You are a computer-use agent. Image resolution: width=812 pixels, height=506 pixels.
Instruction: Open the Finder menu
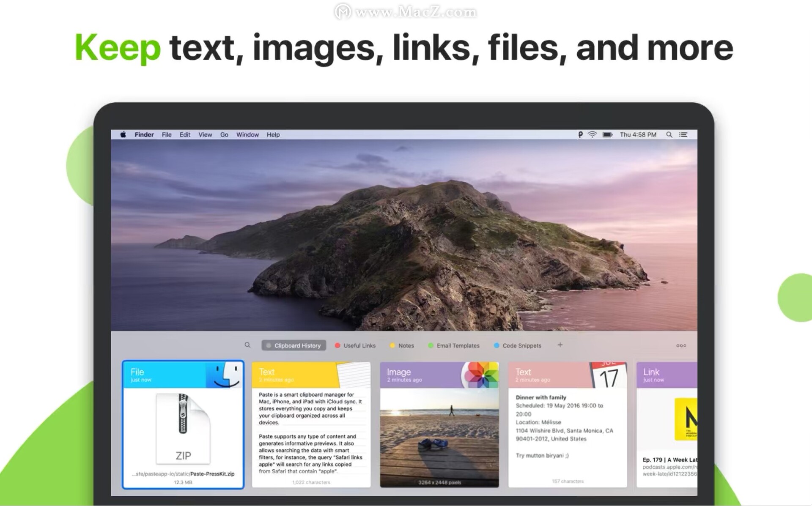pos(144,134)
